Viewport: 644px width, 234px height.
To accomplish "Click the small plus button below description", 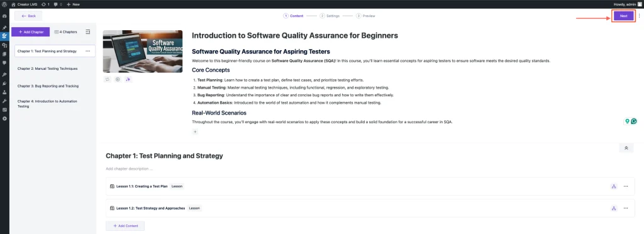I will tap(195, 131).
